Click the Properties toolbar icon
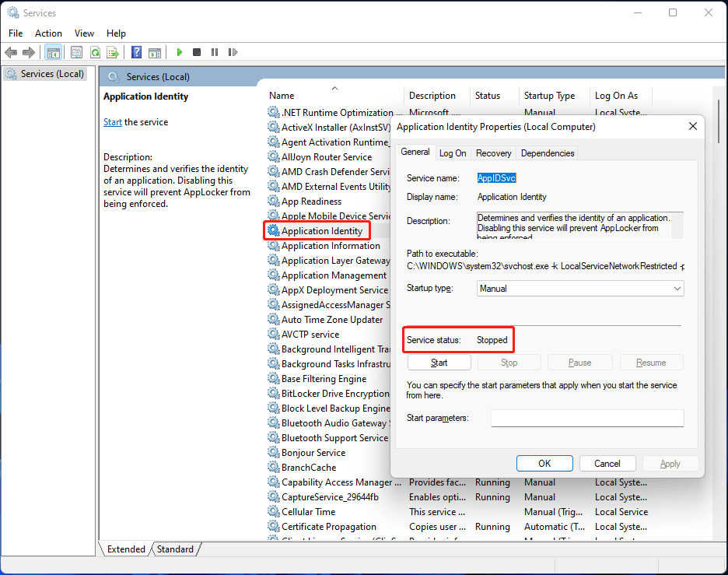 coord(76,52)
